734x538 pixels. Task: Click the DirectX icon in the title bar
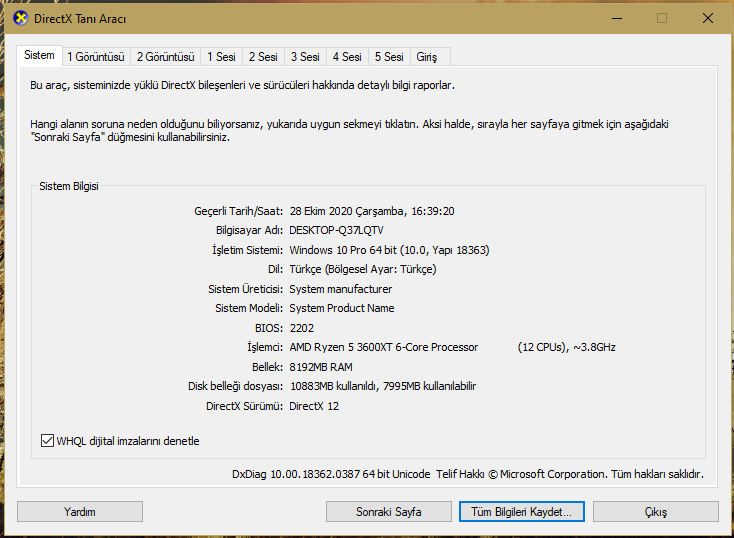pyautogui.click(x=20, y=18)
